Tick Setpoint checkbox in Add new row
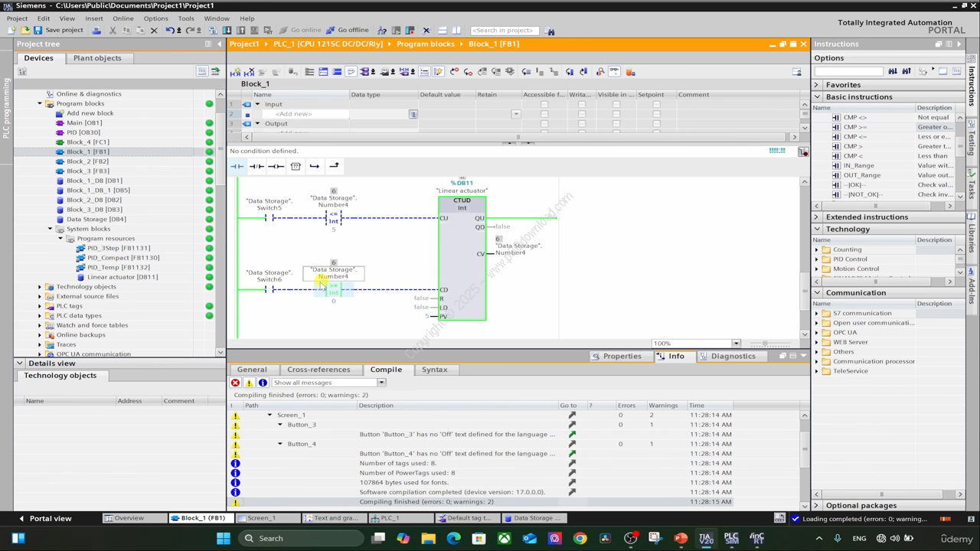The image size is (980, 551). pos(656,114)
